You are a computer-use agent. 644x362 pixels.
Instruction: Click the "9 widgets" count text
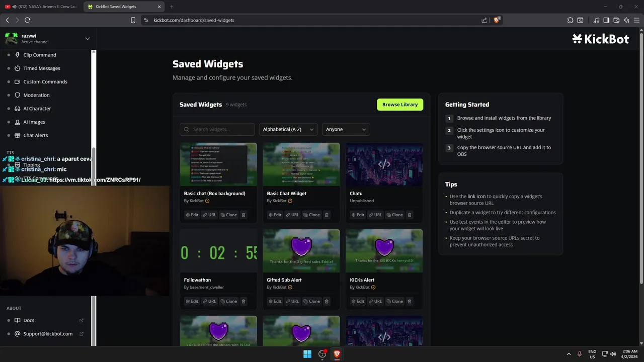tap(236, 105)
